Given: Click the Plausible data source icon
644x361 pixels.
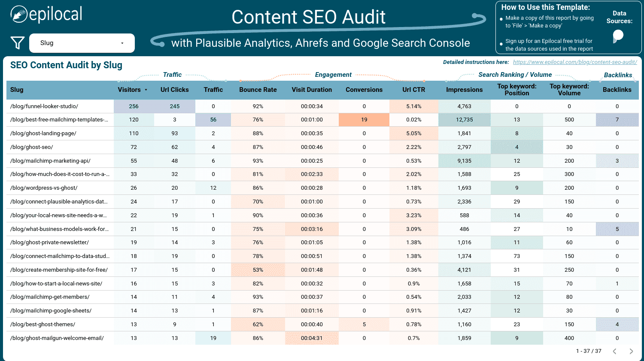Looking at the screenshot, I should (618, 36).
